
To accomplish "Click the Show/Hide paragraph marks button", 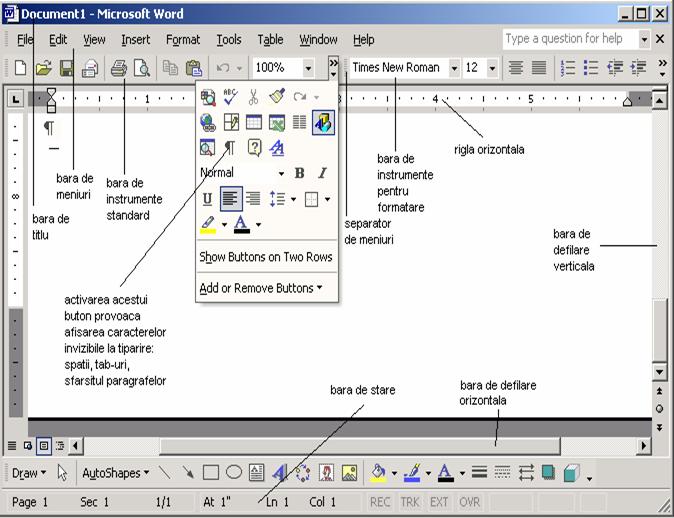I will tap(229, 148).
